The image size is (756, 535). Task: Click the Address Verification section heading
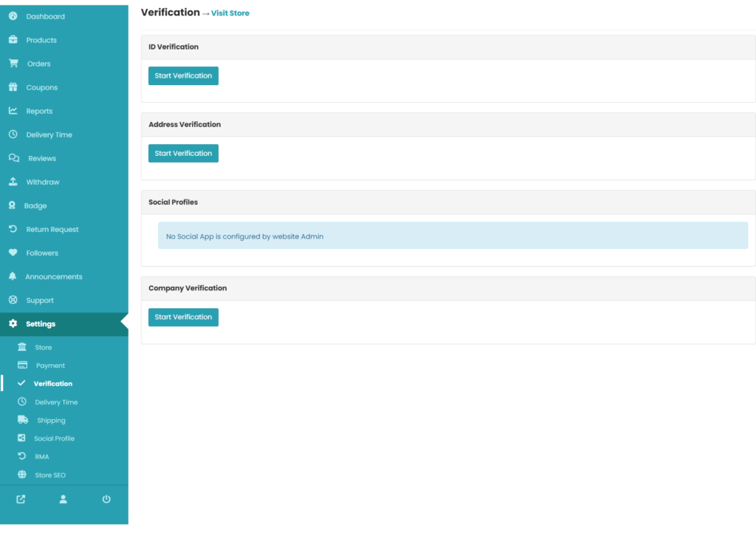[x=185, y=124]
